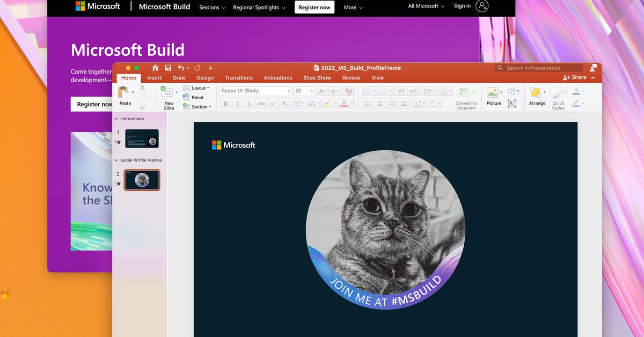Click the Arrange icon
644x337 pixels.
[x=535, y=92]
